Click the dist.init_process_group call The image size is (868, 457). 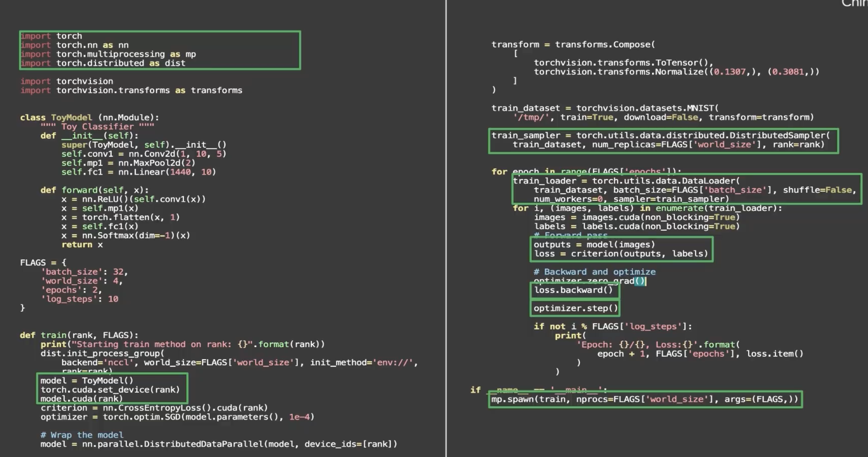[102, 353]
